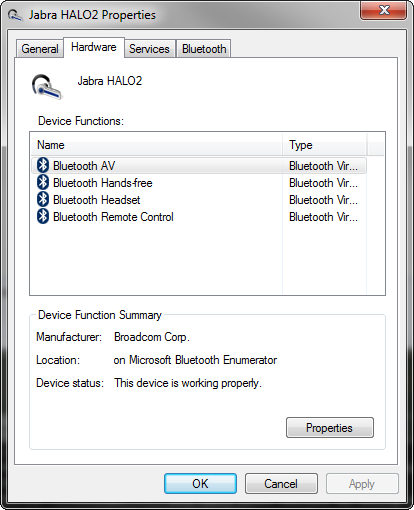Click the headset icon in the title bar
The image size is (414, 510).
[x=15, y=15]
